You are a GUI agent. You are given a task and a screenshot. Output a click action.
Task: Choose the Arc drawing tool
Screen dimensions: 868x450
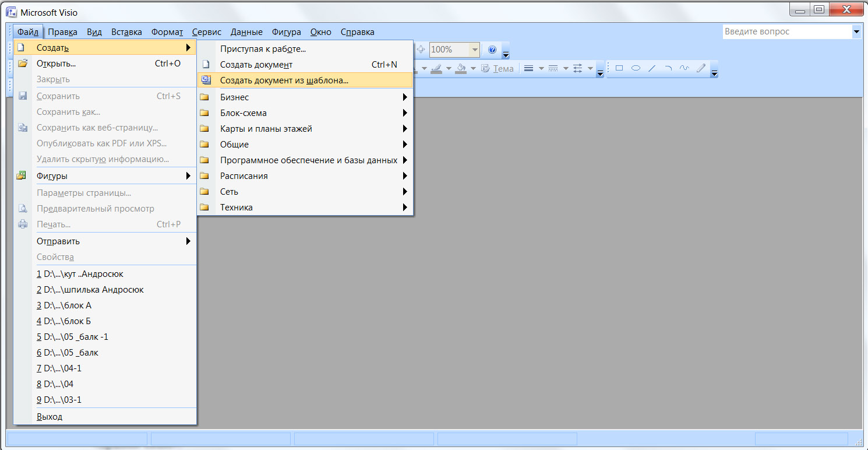click(x=668, y=68)
